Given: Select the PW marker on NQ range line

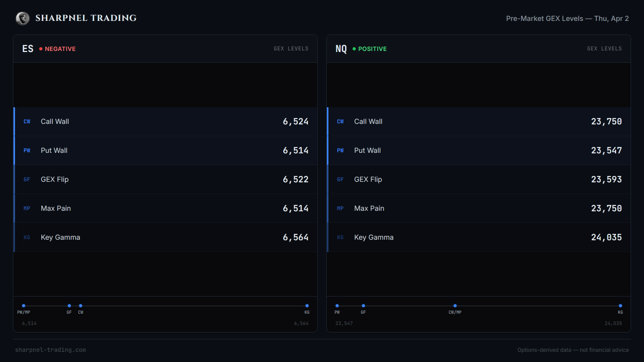Looking at the screenshot, I should [x=337, y=306].
